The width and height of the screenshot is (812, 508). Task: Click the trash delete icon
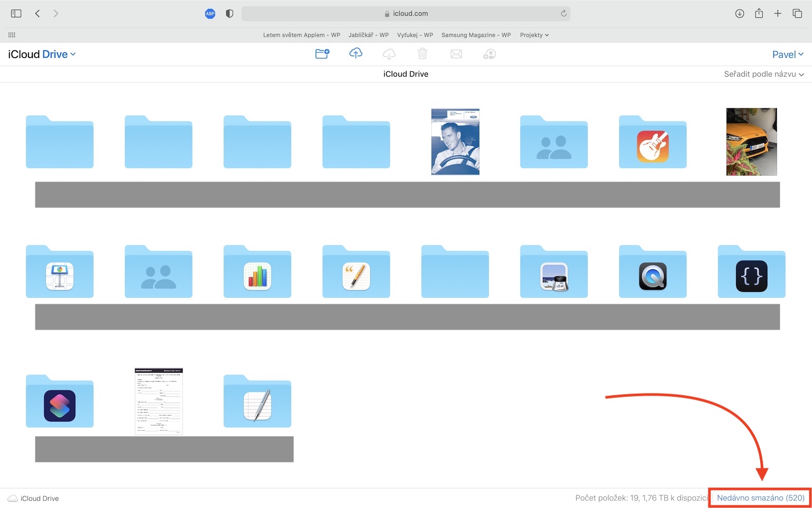[422, 54]
